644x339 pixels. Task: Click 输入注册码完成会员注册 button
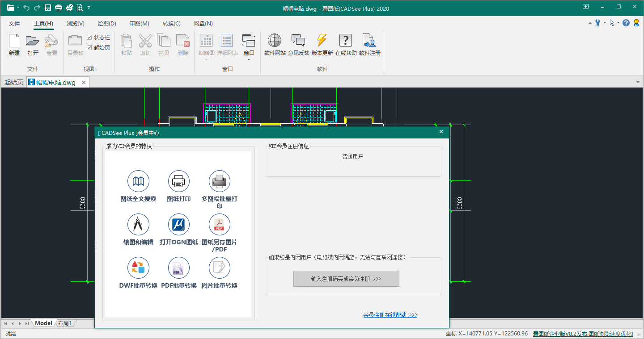pyautogui.click(x=346, y=279)
